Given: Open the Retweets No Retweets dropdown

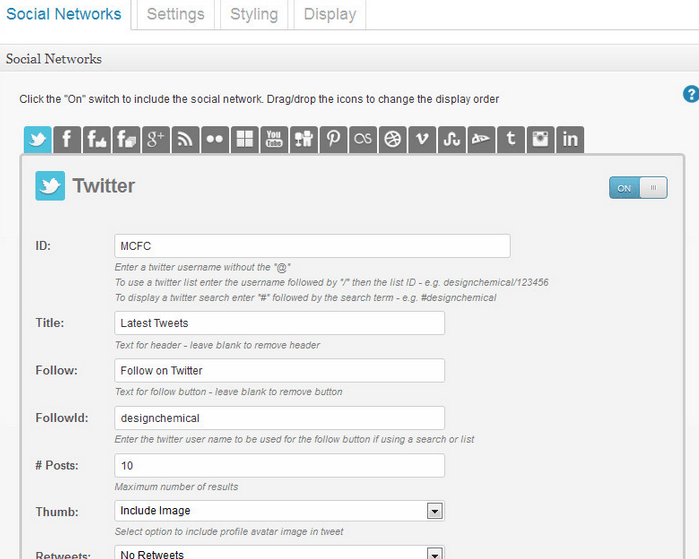Looking at the screenshot, I should point(280,553).
